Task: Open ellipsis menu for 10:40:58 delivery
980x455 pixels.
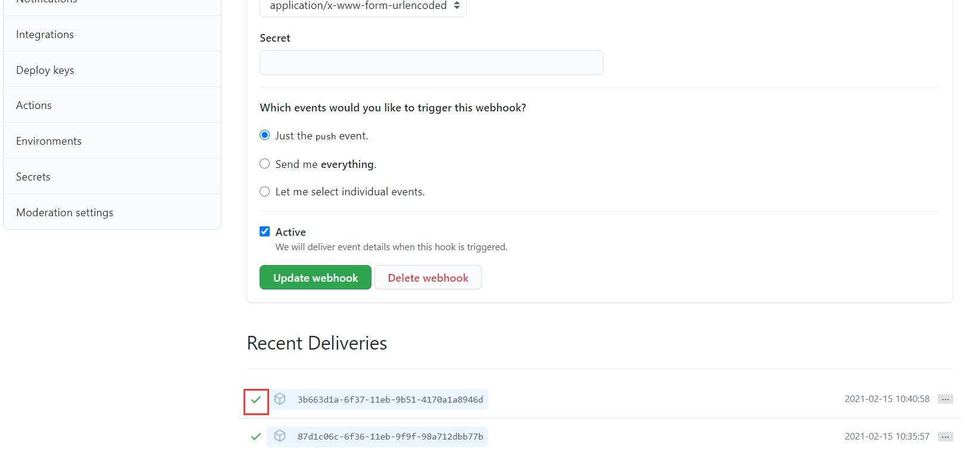Action: [x=945, y=399]
